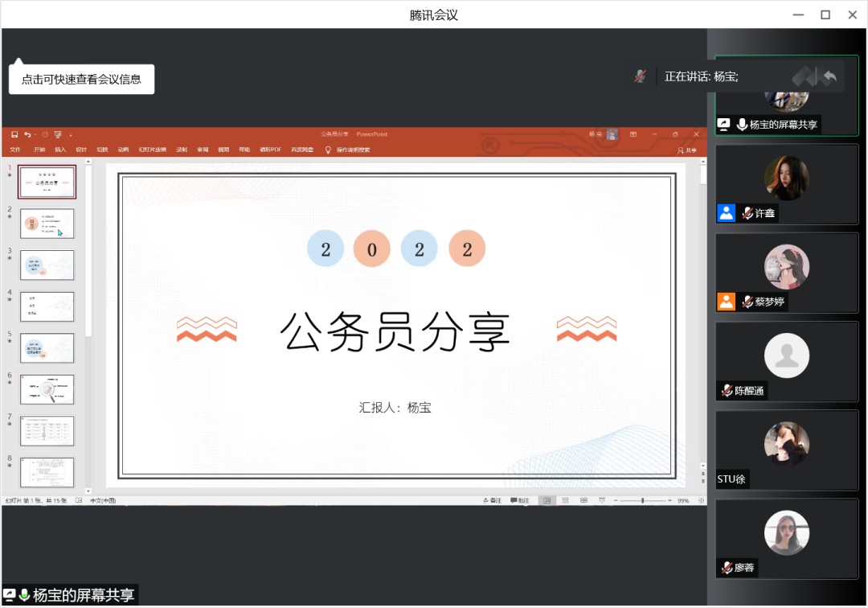Click 中文(中国) language indicator

103,500
